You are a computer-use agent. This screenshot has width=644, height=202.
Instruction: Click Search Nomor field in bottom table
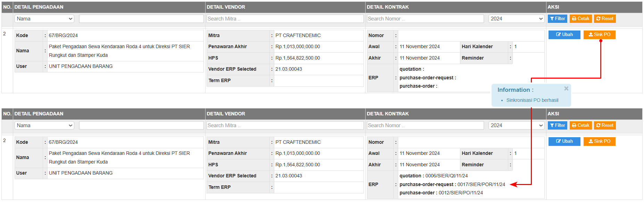[x=425, y=125]
